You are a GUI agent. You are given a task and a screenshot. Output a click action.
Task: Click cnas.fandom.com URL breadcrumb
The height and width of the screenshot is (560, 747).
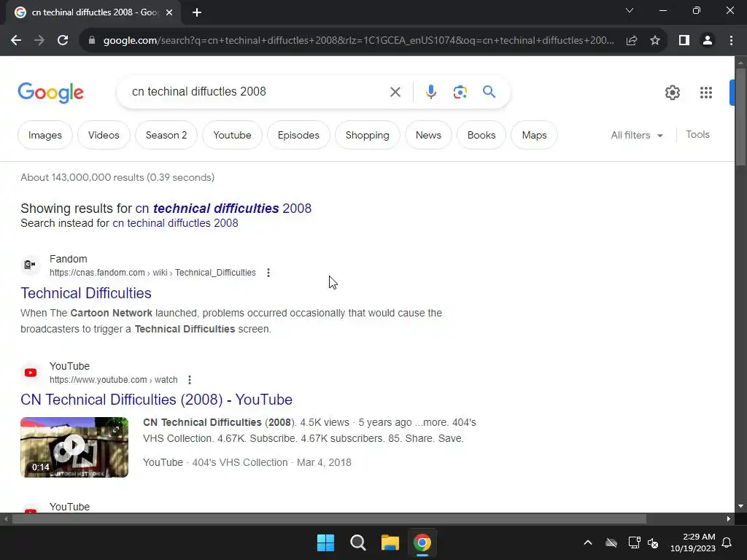pyautogui.click(x=152, y=273)
